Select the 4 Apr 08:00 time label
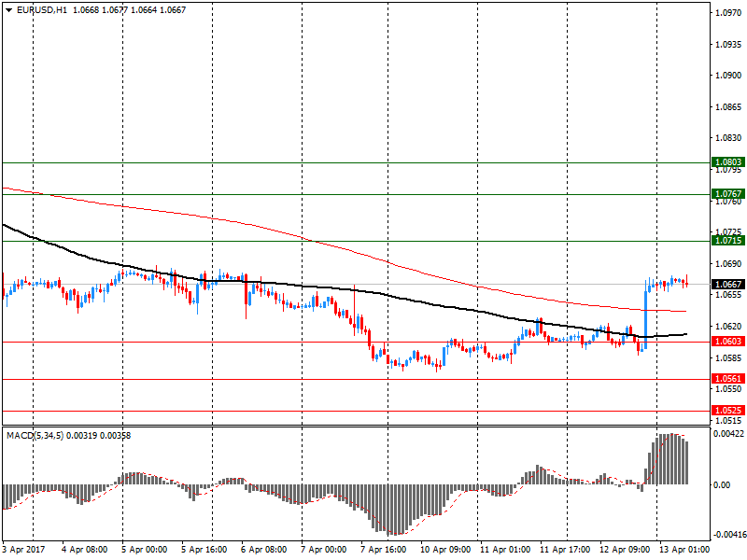This screenshot has width=747, height=560. pos(85,549)
